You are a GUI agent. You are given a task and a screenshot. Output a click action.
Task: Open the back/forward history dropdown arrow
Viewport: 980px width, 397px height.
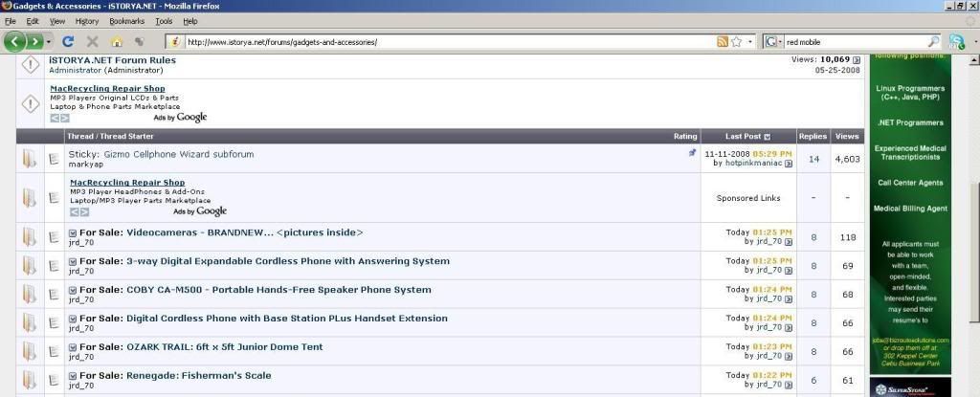point(49,42)
